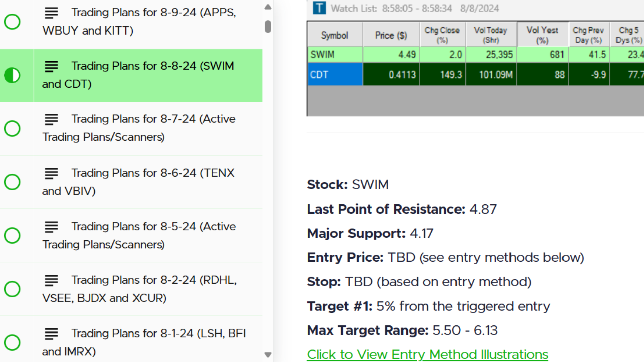Image resolution: width=644 pixels, height=362 pixels.
Task: Click the sidebar scroll up arrow
Action: click(x=268, y=7)
